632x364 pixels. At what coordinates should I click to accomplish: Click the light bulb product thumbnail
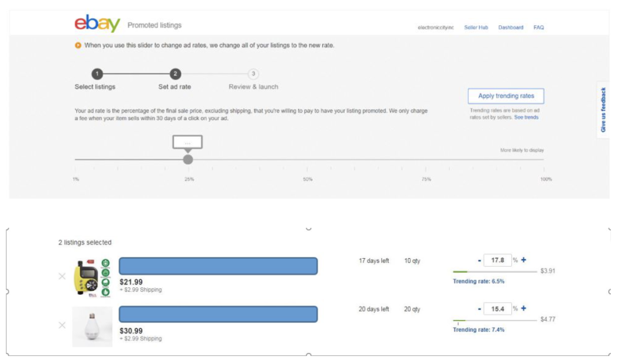pos(92,327)
